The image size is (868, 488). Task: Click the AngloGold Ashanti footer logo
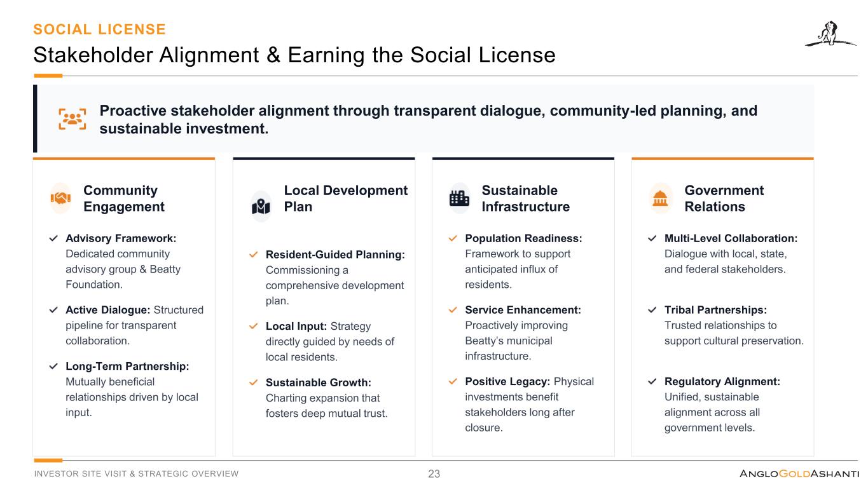(799, 474)
